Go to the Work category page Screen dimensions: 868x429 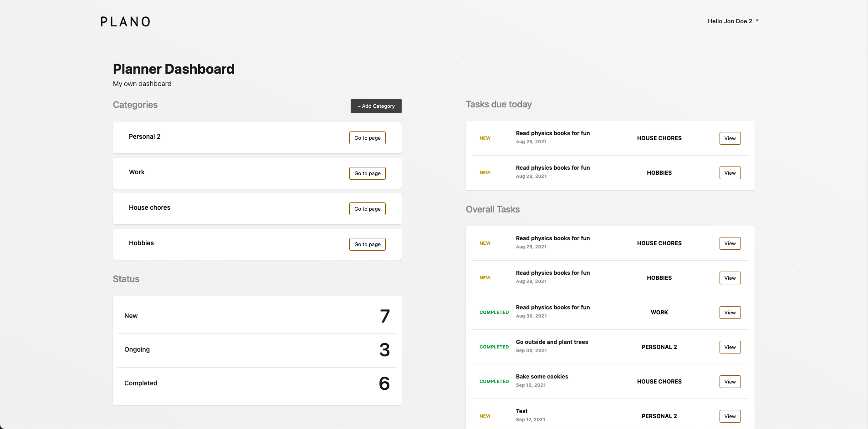(x=367, y=173)
